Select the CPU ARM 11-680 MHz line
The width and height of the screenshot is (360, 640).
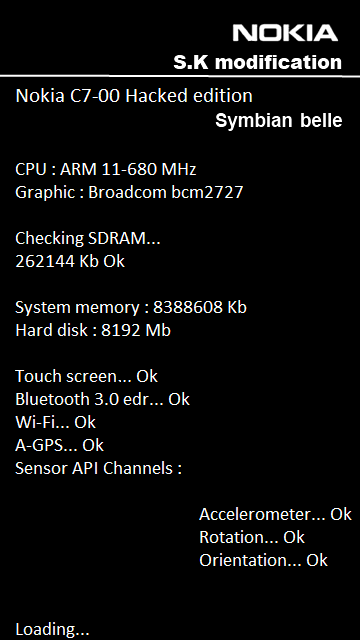[x=106, y=169]
